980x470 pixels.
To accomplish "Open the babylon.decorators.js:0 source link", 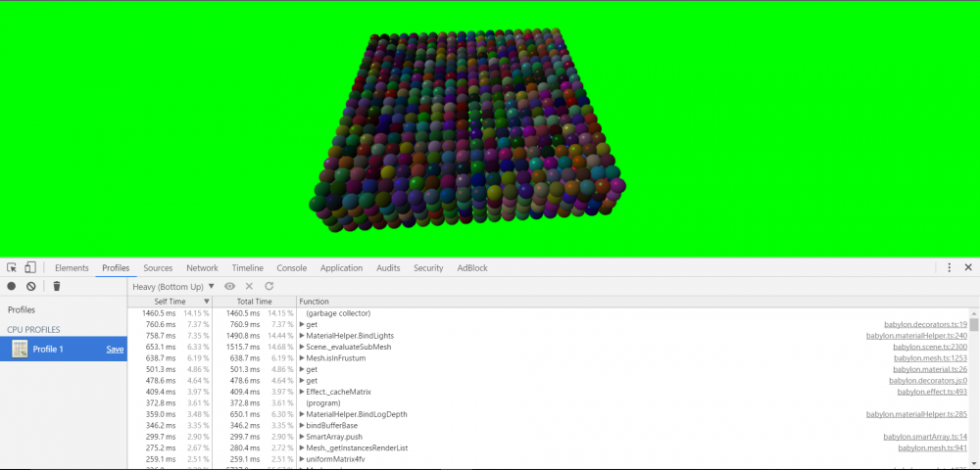I will coord(928,381).
